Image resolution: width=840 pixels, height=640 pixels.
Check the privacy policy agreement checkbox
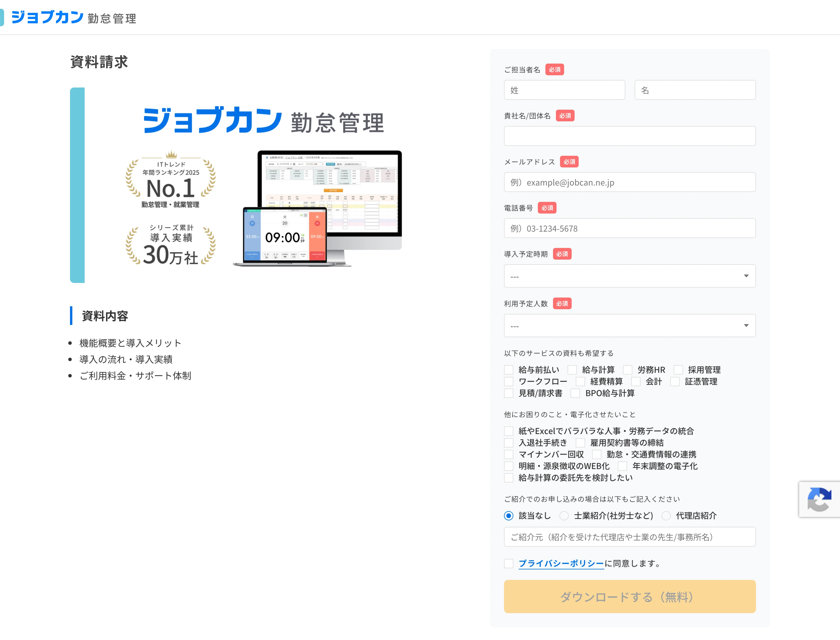pos(509,564)
